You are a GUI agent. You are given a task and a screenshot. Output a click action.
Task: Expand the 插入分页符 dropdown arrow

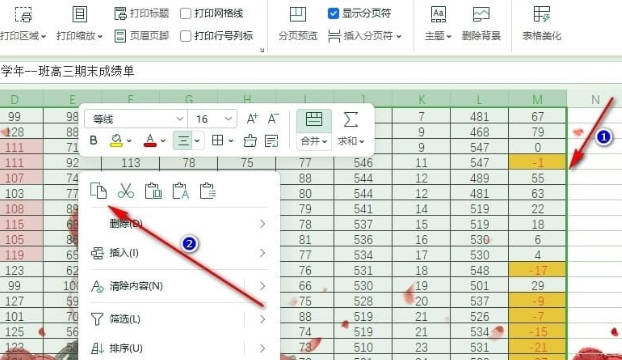(x=399, y=36)
